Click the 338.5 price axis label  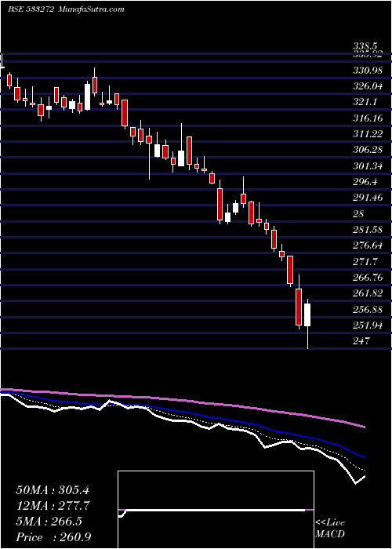click(x=365, y=45)
